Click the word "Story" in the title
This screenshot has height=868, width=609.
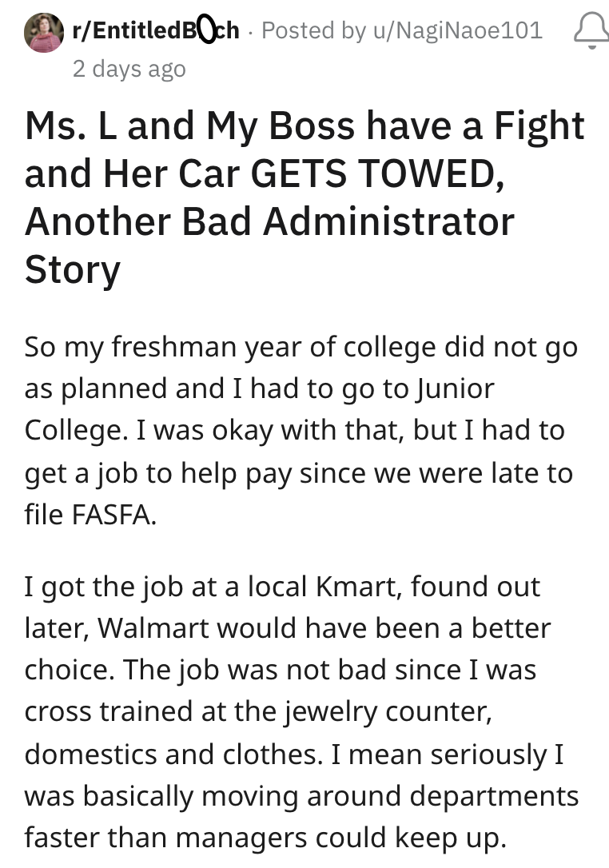coord(72,269)
